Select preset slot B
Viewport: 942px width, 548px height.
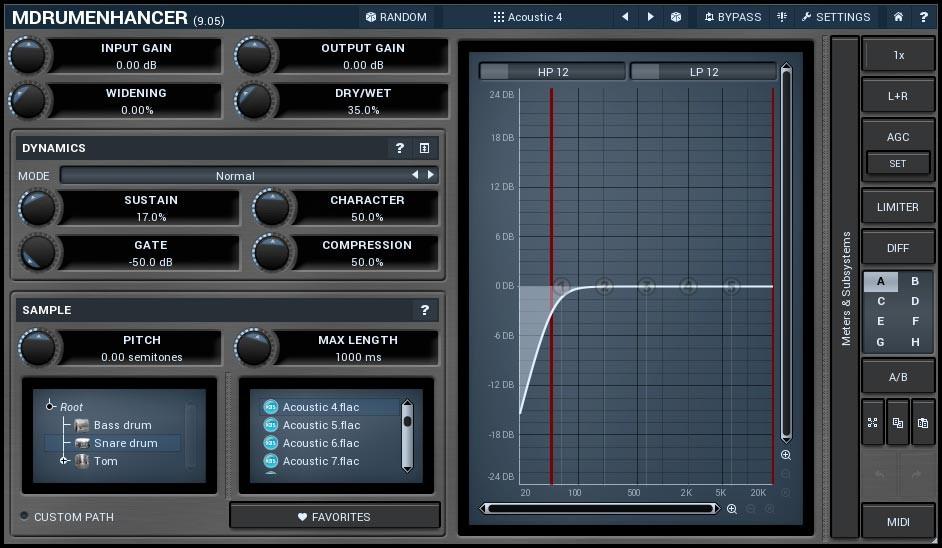(x=914, y=282)
